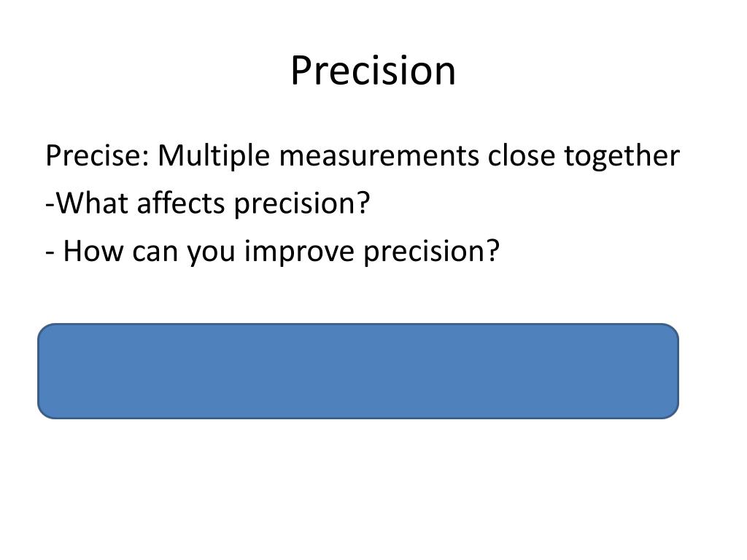The width and height of the screenshot is (747, 560).
Task: Click the word "you" in the third line
Action: click(211, 254)
